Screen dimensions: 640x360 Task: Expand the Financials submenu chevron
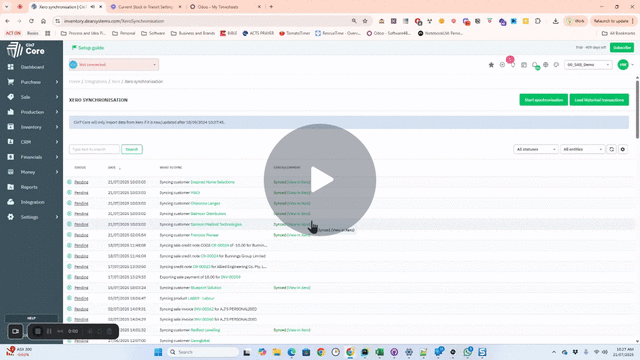(x=57, y=157)
